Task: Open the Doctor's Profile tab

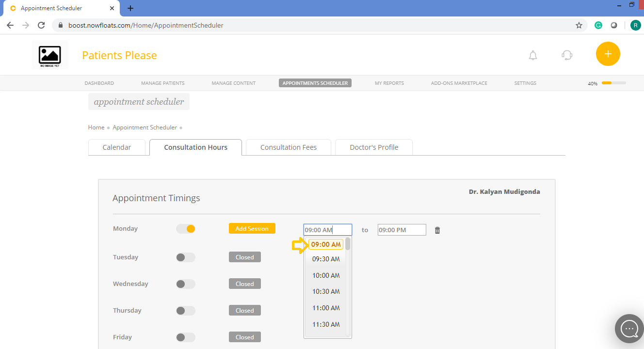Action: coord(374,147)
